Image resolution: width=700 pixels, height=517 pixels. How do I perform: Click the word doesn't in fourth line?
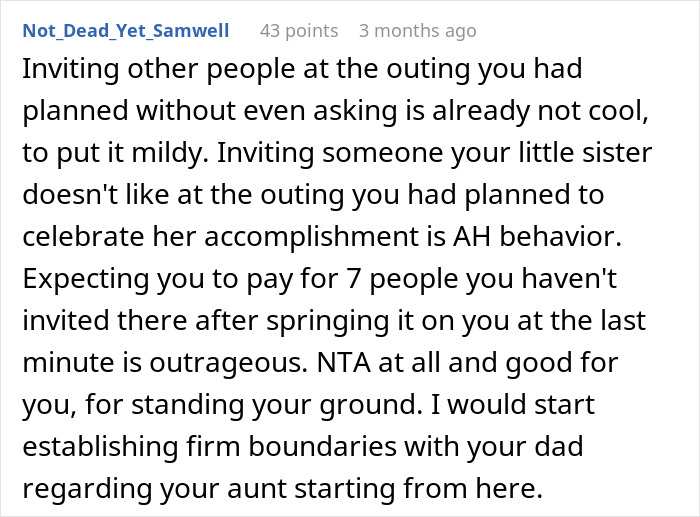pyautogui.click(x=70, y=194)
